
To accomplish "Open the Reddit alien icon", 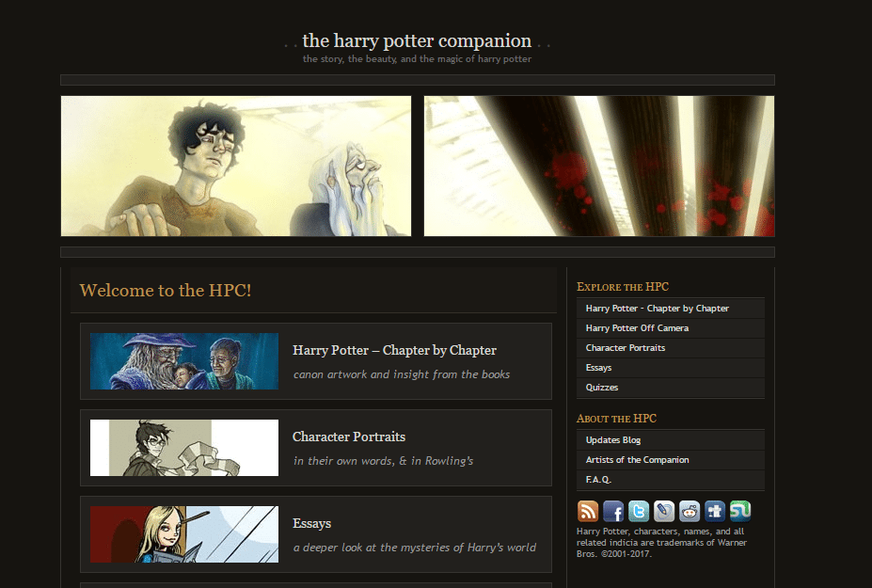I will [690, 511].
